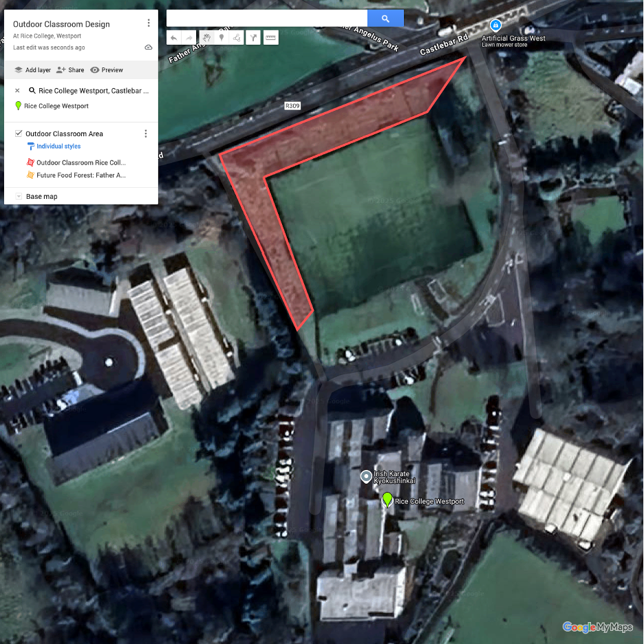Screen dimensions: 644x644
Task: Click the Undo arrow tool
Action: click(x=174, y=38)
